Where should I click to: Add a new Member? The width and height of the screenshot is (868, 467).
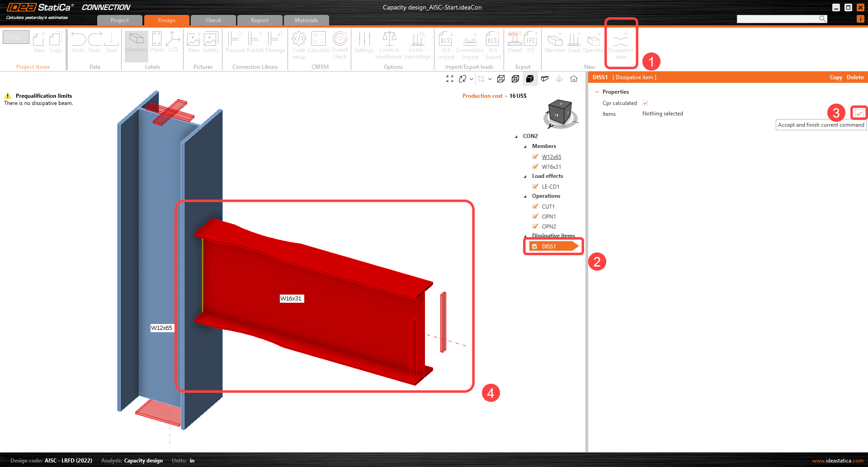coord(555,43)
